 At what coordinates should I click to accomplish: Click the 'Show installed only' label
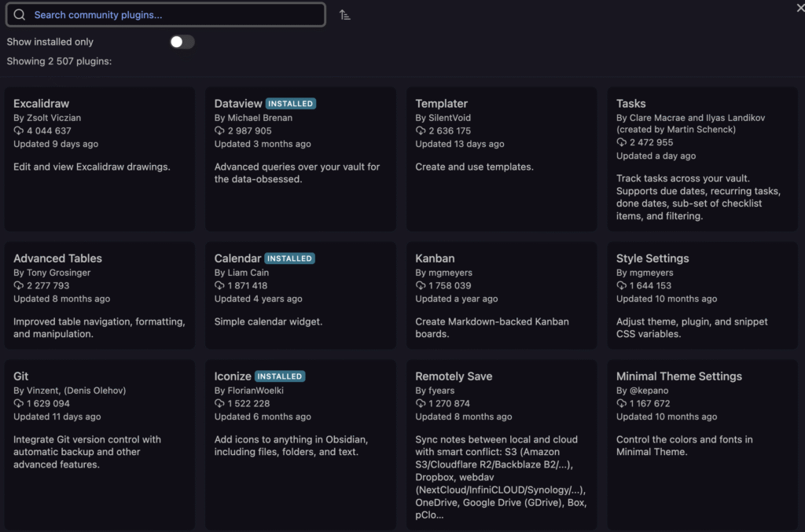[50, 42]
